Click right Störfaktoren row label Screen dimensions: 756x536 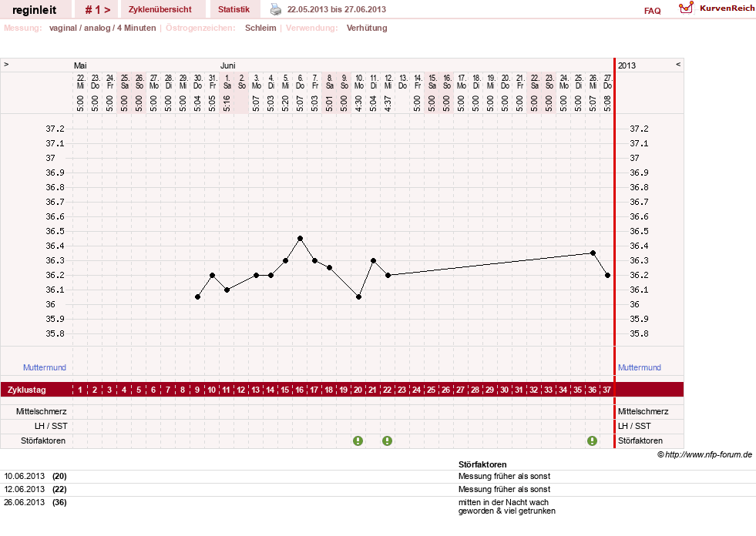(x=640, y=441)
